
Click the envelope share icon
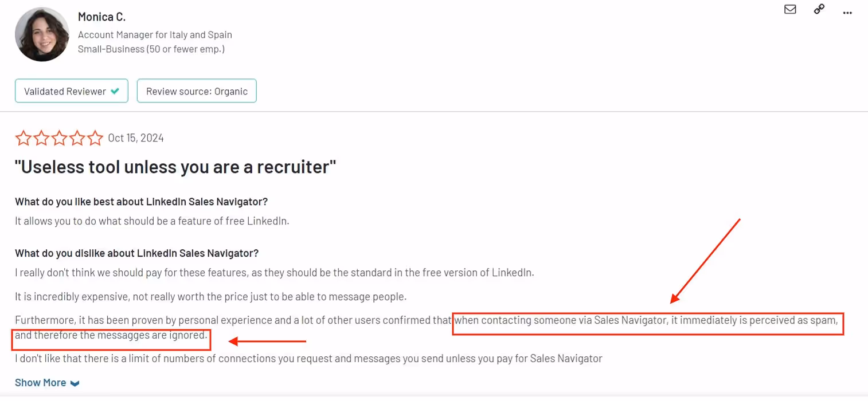pyautogui.click(x=790, y=9)
